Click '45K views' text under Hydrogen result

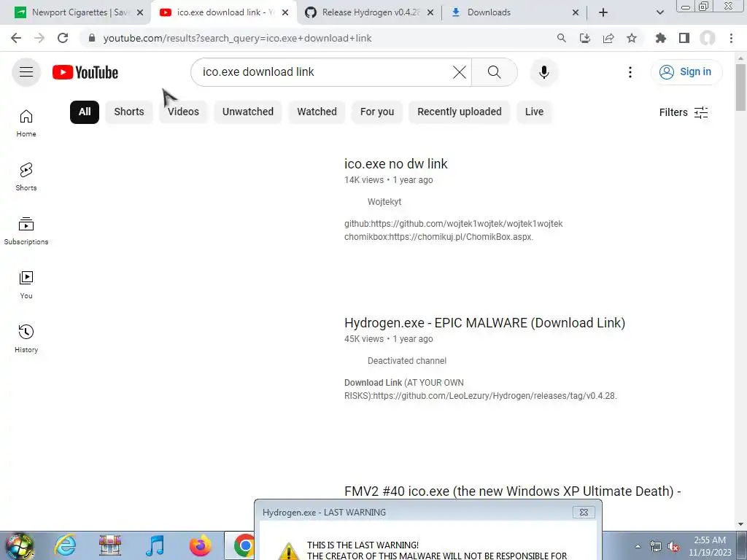pyautogui.click(x=363, y=339)
